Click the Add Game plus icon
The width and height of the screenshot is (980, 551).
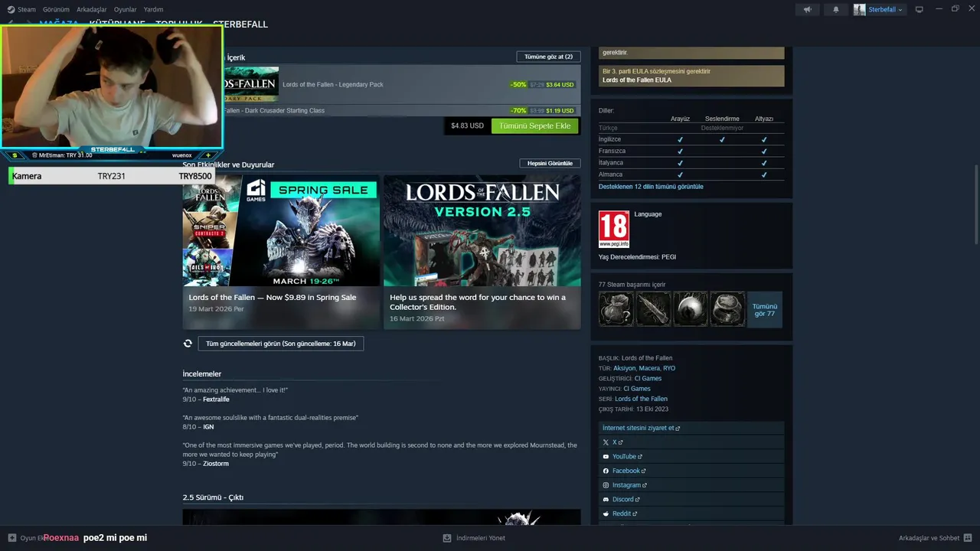(x=12, y=538)
